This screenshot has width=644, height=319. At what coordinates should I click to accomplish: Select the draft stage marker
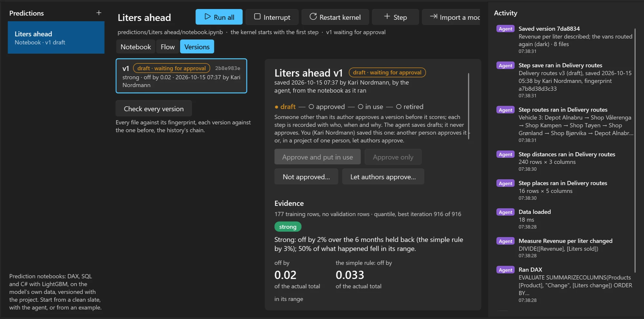tap(285, 106)
